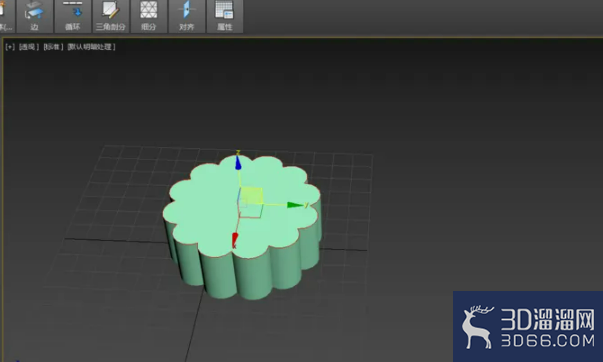Viewport: 603px width, 362px height.
Task: Click the blue Z-axis gizmo arrow
Action: [x=238, y=163]
